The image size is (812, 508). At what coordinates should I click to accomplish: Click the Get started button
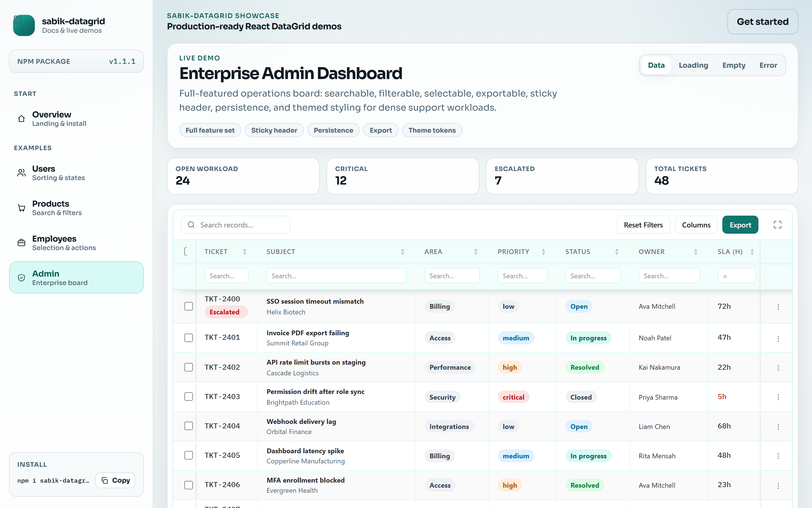pyautogui.click(x=762, y=21)
